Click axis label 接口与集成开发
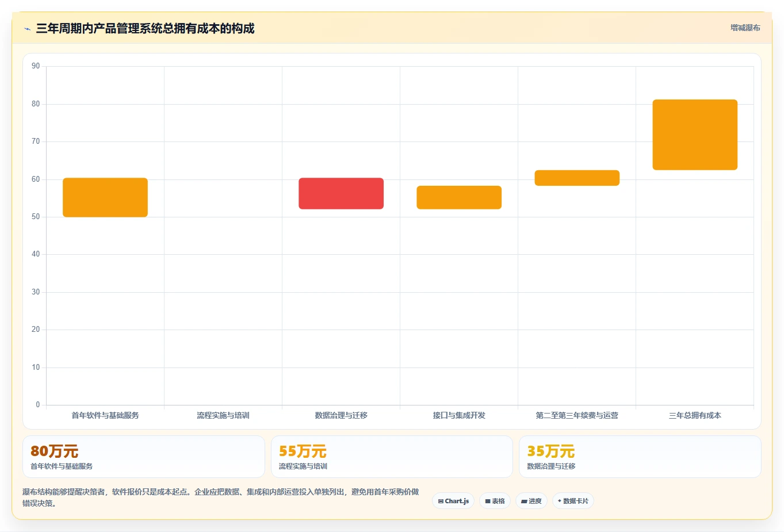Image resolution: width=784 pixels, height=532 pixels. (x=459, y=415)
